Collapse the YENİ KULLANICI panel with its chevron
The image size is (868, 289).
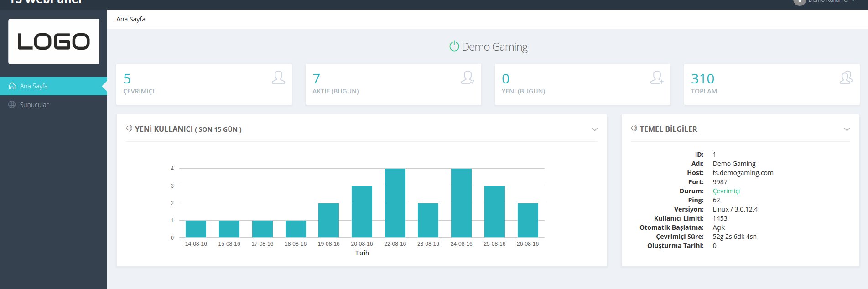(x=595, y=129)
